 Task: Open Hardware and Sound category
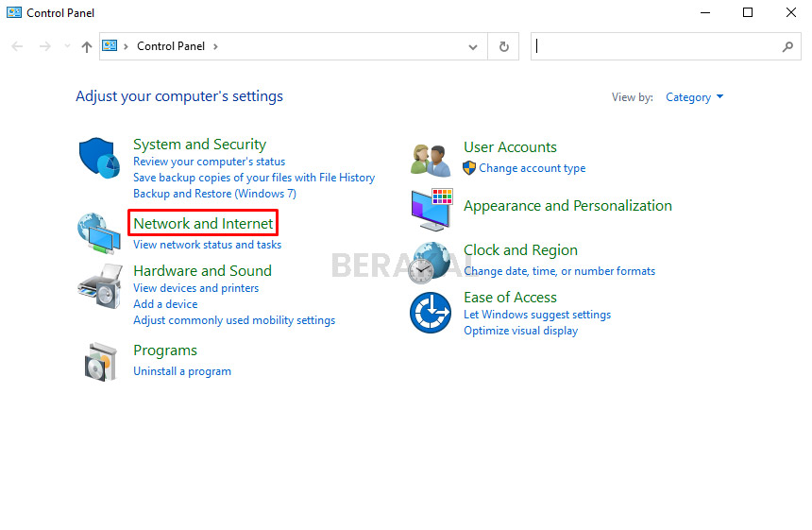(202, 270)
